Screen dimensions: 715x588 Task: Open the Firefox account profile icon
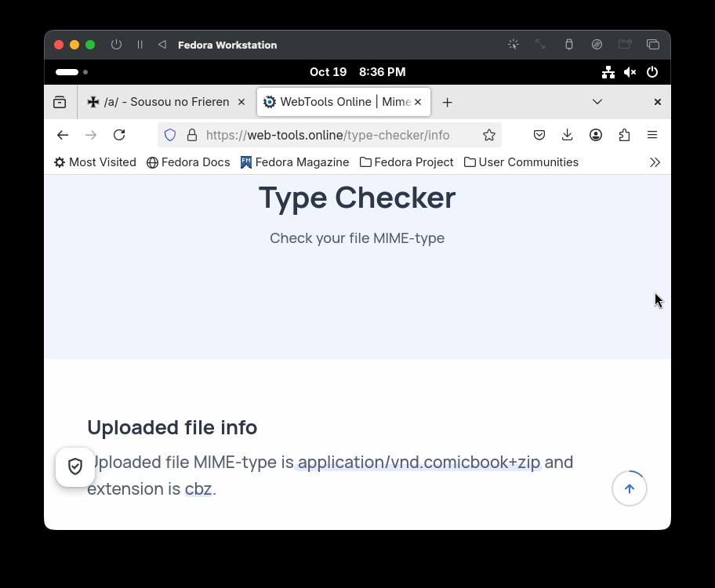coord(596,135)
